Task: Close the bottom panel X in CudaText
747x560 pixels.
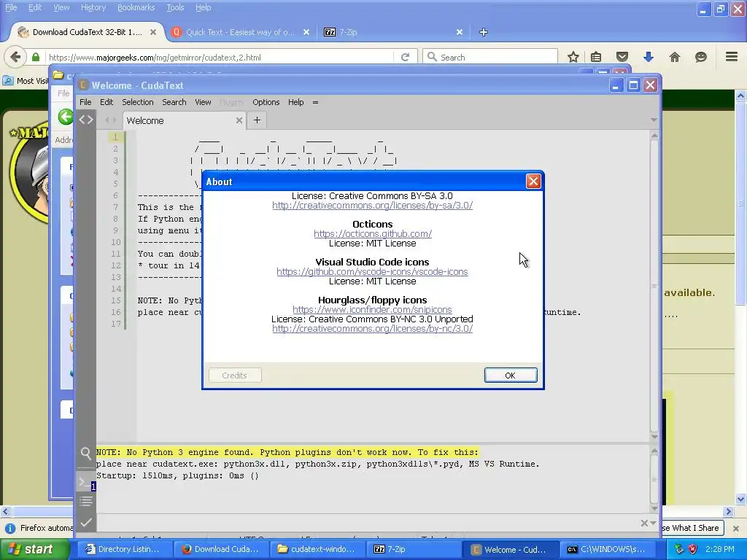Action: click(x=644, y=524)
